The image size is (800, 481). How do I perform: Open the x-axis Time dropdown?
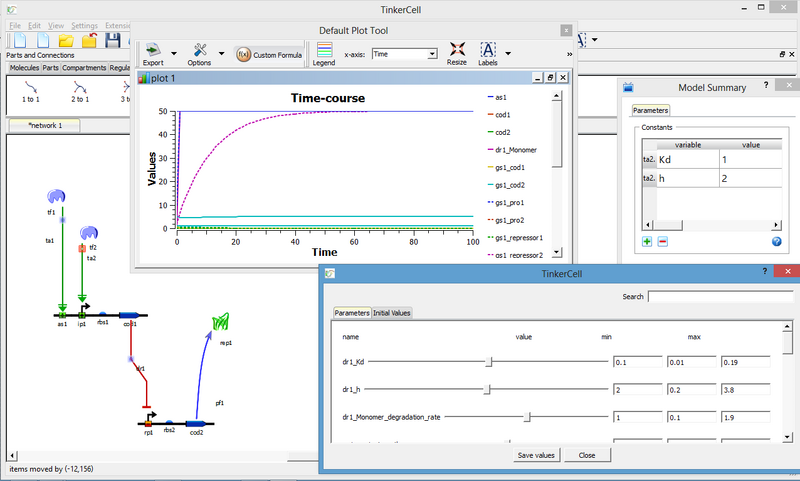(404, 53)
